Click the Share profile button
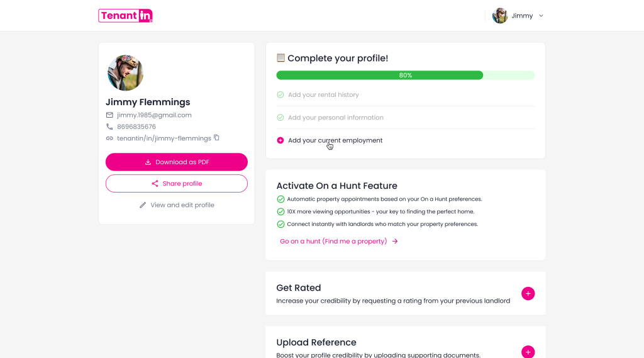Image resolution: width=644 pixels, height=358 pixels. pos(177,183)
